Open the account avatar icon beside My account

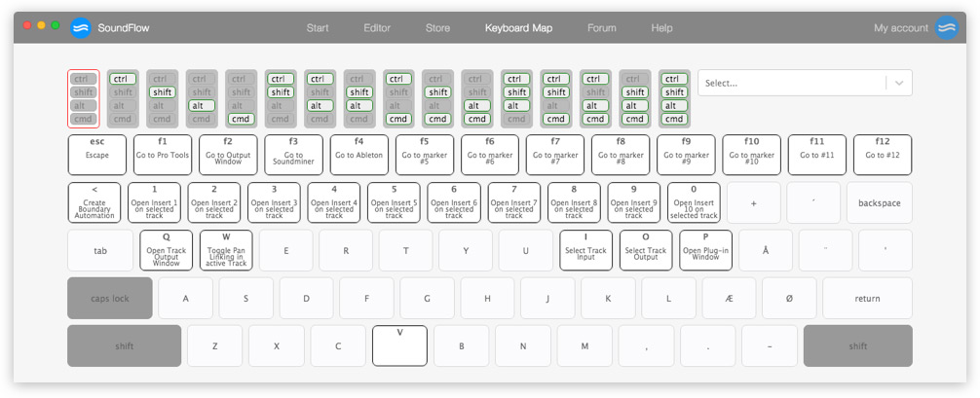click(x=946, y=28)
